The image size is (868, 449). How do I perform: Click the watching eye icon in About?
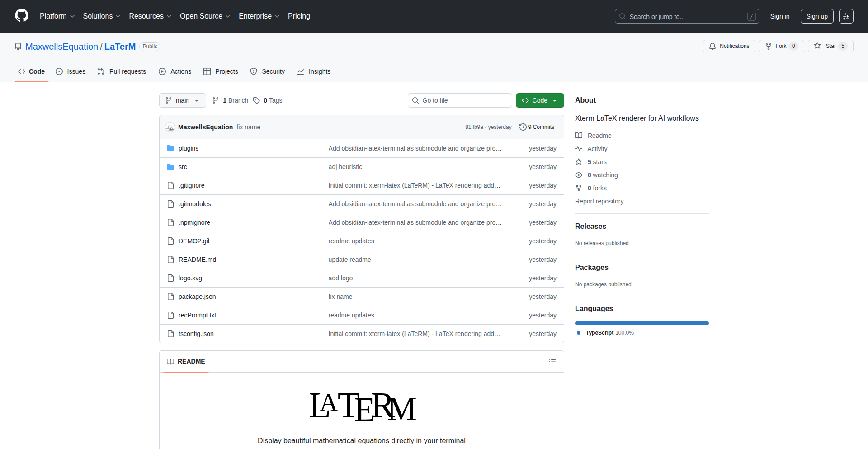click(579, 175)
